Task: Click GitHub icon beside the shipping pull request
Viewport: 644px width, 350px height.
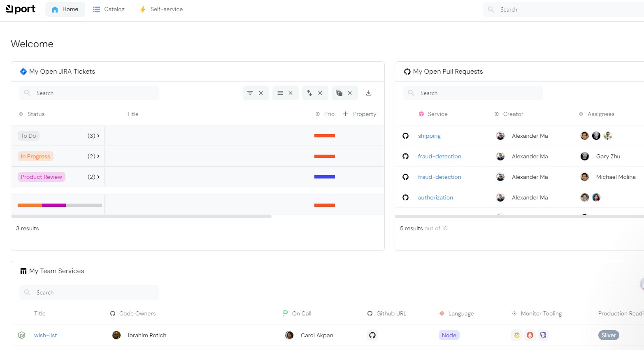Action: click(406, 136)
